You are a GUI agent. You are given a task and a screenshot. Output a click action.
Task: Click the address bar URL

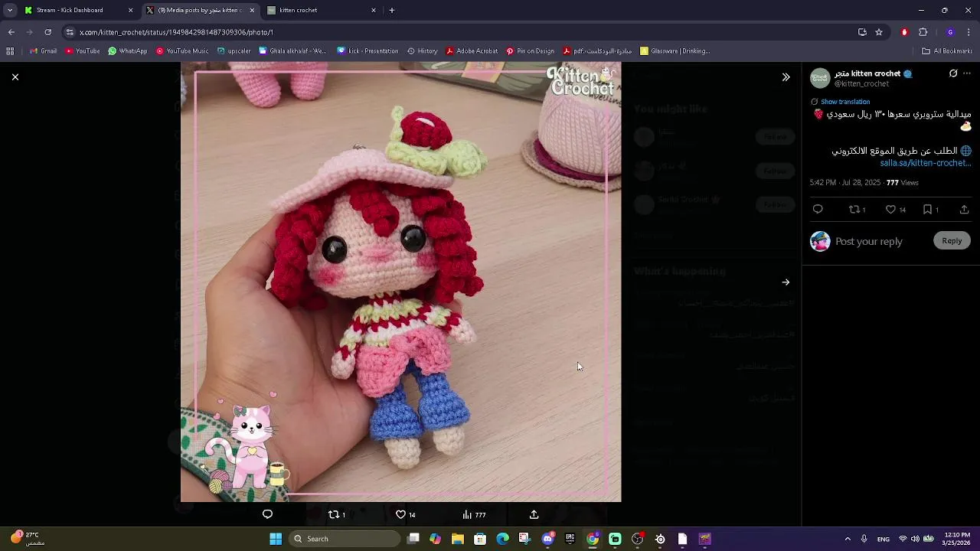tap(177, 32)
